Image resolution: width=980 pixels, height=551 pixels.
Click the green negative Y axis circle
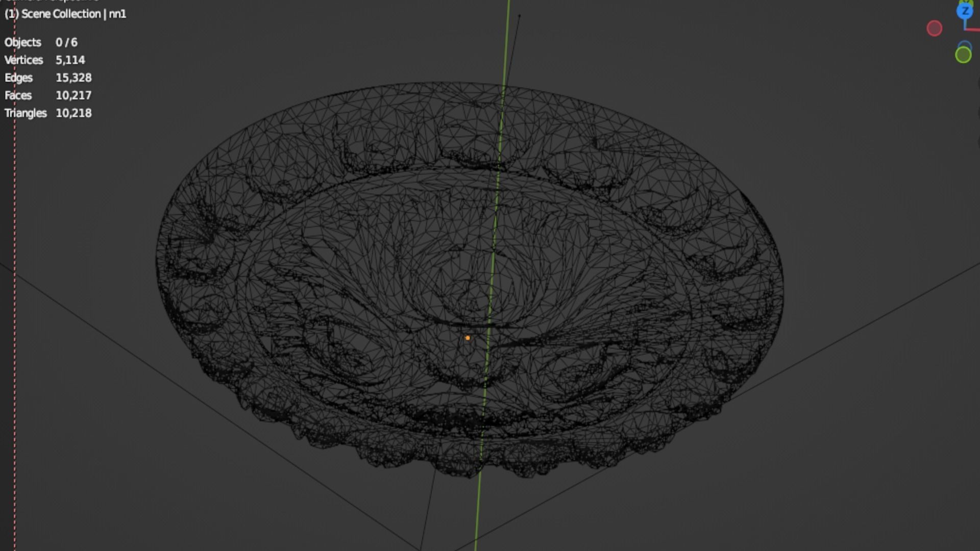(963, 55)
